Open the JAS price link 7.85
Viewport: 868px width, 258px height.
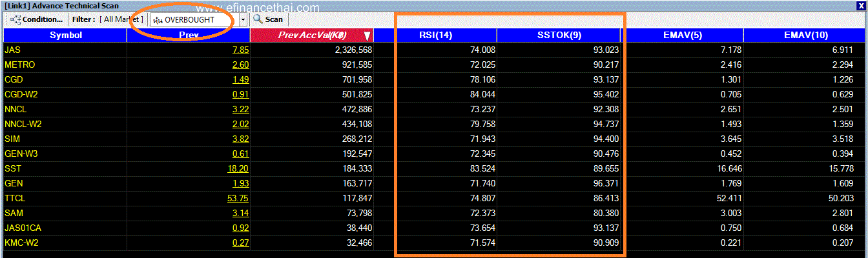point(241,50)
